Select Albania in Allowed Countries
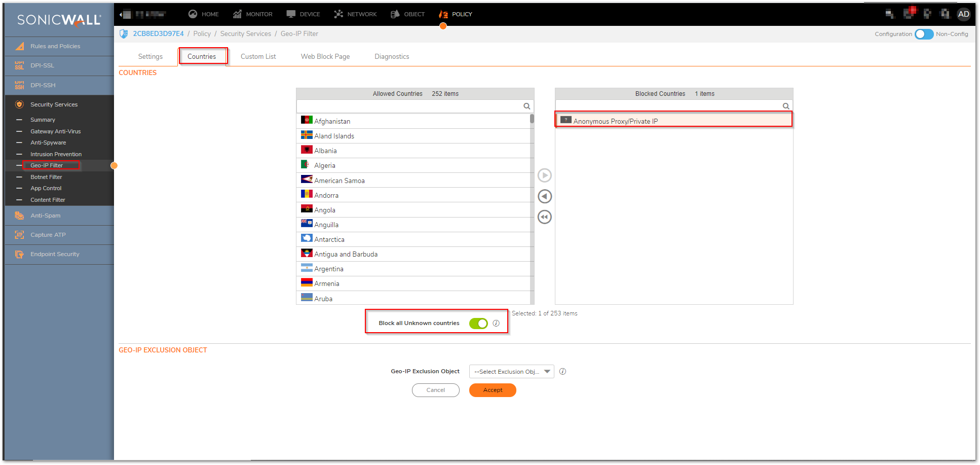 413,151
